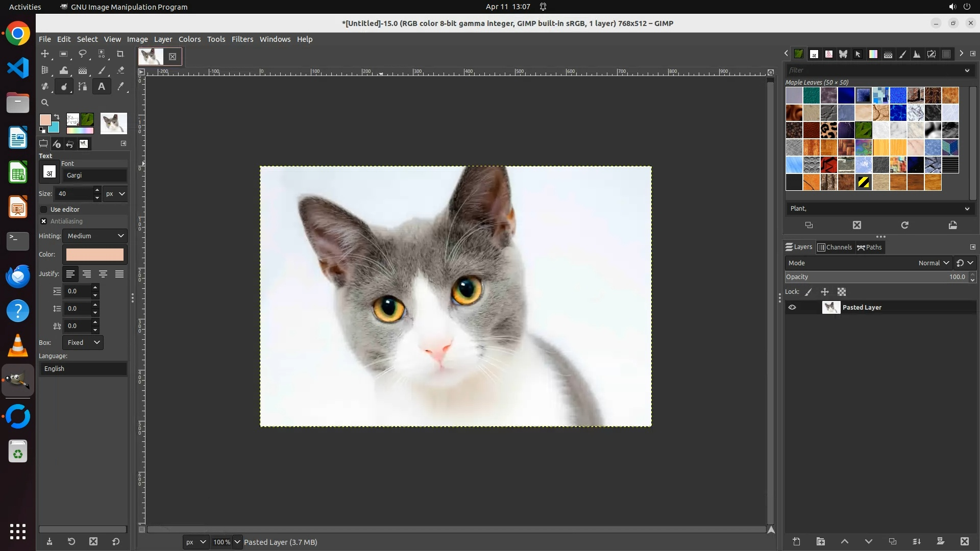Viewport: 980px width, 551px height.
Task: Select center justify button
Action: (103, 274)
